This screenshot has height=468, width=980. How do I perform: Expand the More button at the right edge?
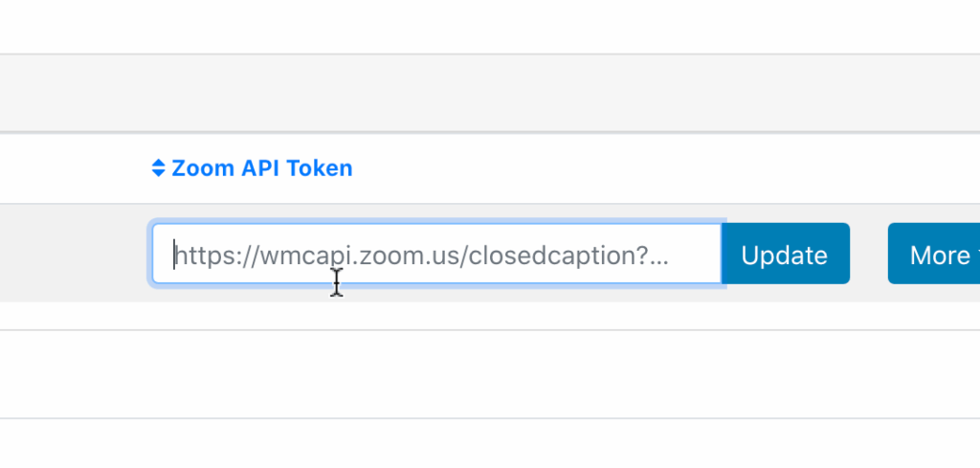click(x=934, y=255)
